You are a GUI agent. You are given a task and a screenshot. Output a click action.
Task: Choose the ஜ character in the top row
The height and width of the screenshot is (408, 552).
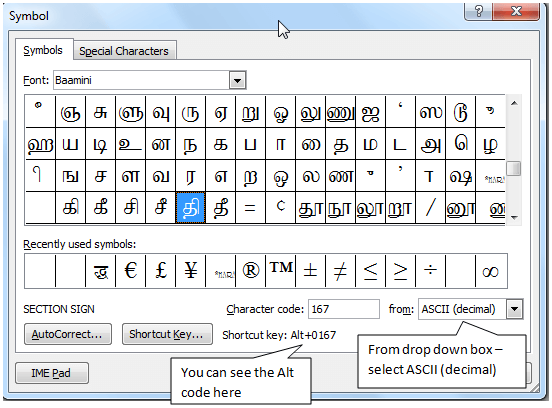(370, 112)
